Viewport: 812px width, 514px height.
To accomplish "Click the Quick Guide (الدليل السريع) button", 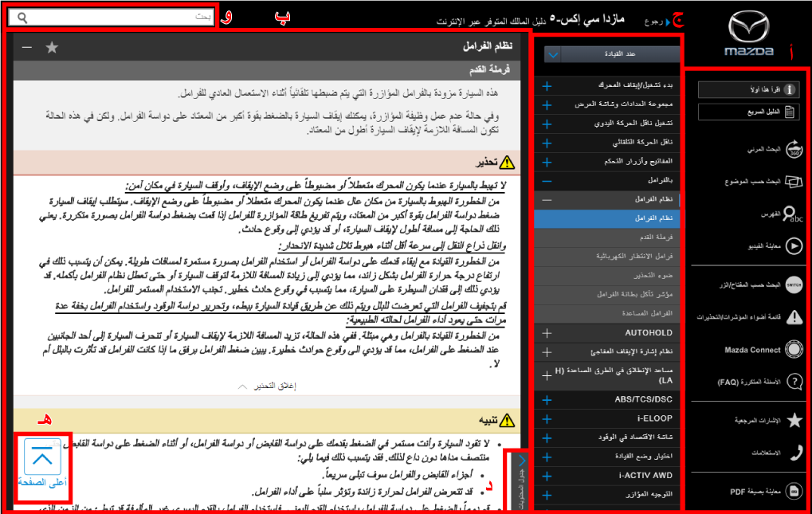I will click(x=748, y=112).
